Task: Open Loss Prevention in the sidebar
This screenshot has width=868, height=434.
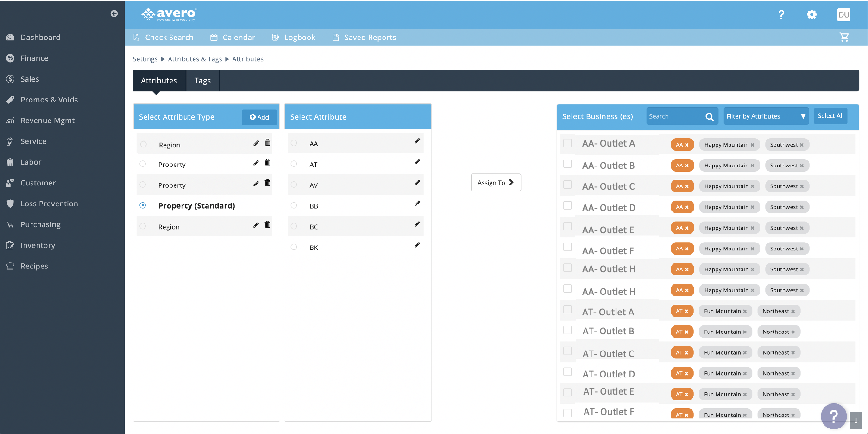Action: [x=49, y=204]
